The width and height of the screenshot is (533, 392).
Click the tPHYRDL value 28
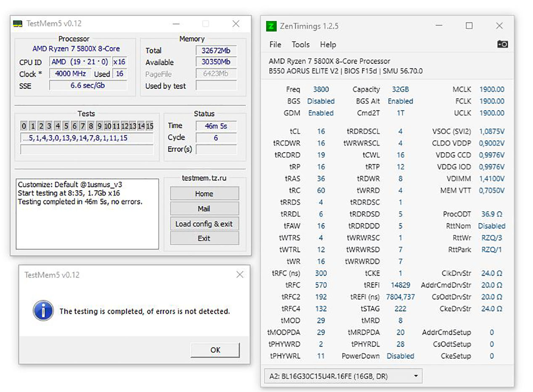pos(400,344)
